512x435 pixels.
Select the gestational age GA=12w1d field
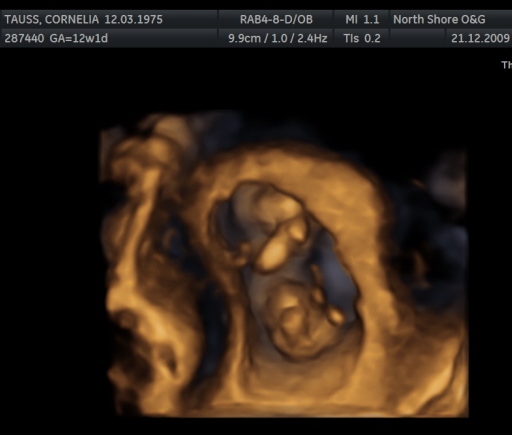pyautogui.click(x=79, y=38)
